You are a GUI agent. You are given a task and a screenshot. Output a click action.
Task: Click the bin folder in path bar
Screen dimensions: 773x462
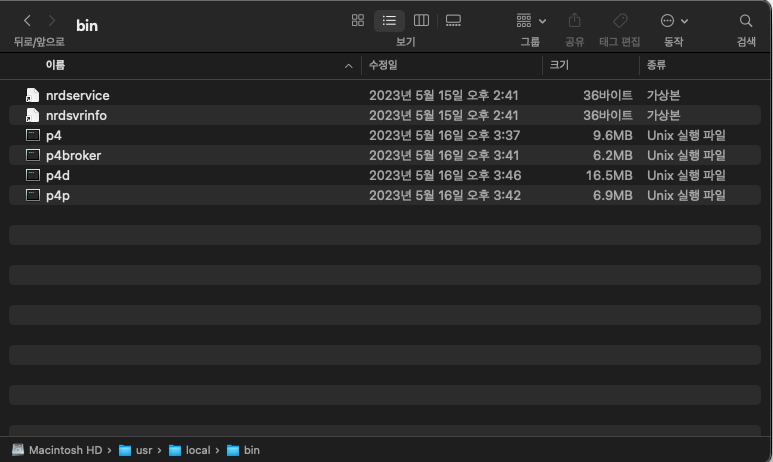tap(243, 450)
